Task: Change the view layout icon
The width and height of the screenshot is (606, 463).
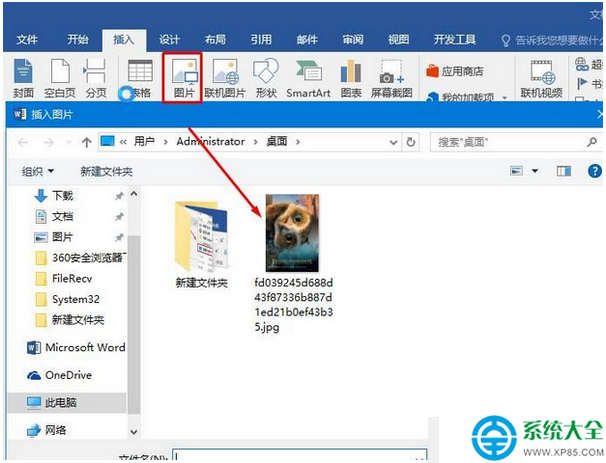Action: 516,170
